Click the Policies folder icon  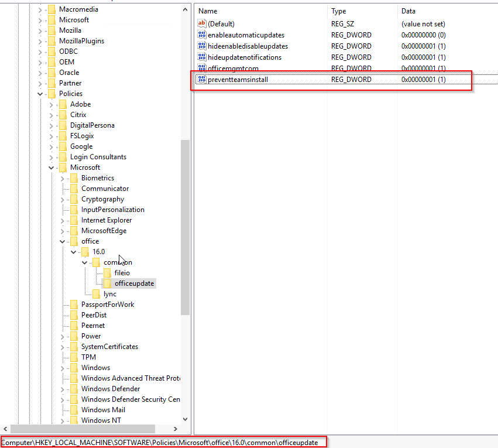click(51, 94)
